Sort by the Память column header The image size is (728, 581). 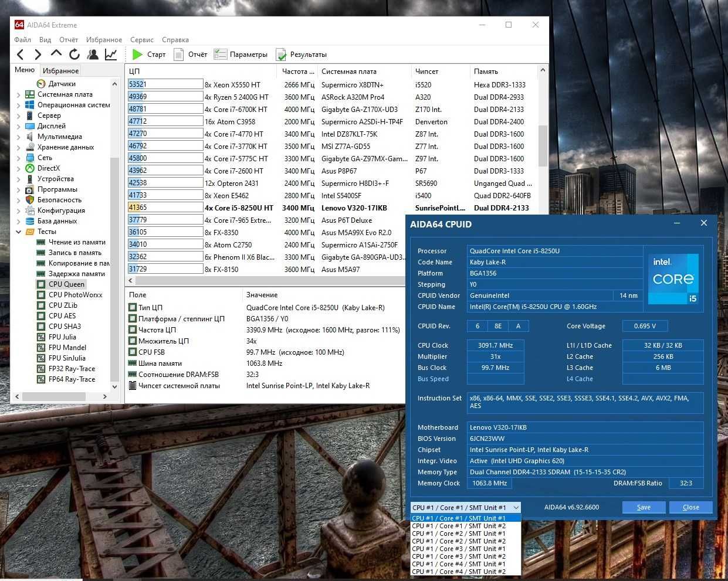click(x=503, y=71)
